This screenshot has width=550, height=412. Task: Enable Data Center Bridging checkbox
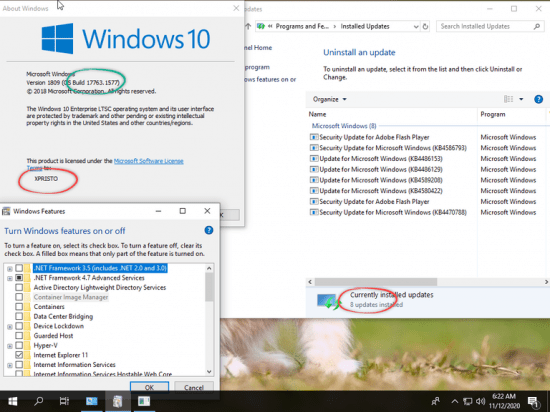(x=19, y=316)
